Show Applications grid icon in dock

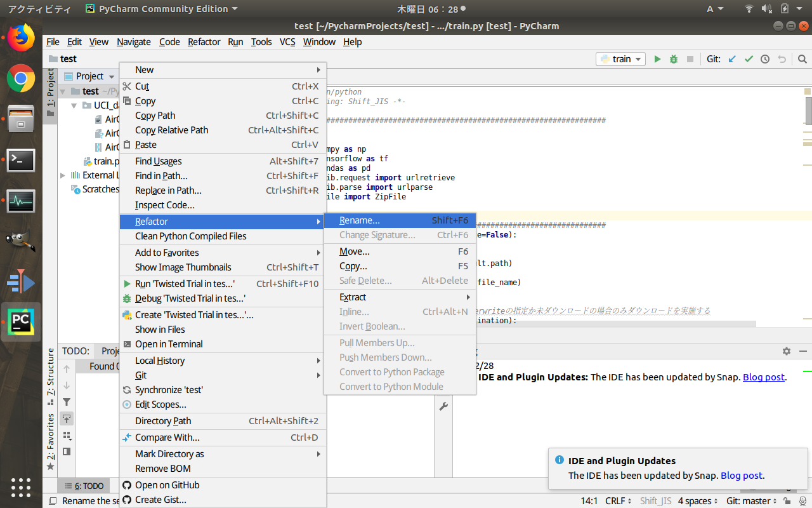21,487
